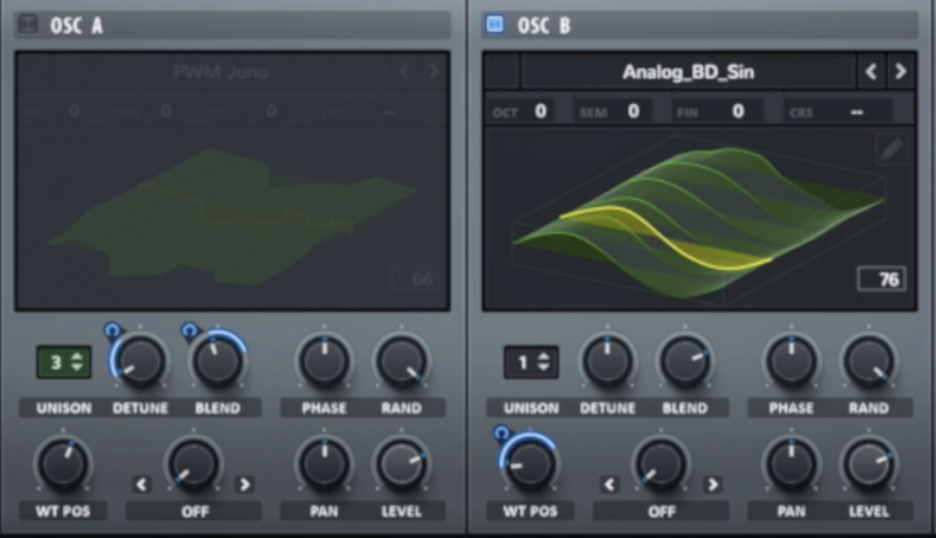Click modulation indicator on OSC B WT Pos
936x538 pixels.
(501, 433)
